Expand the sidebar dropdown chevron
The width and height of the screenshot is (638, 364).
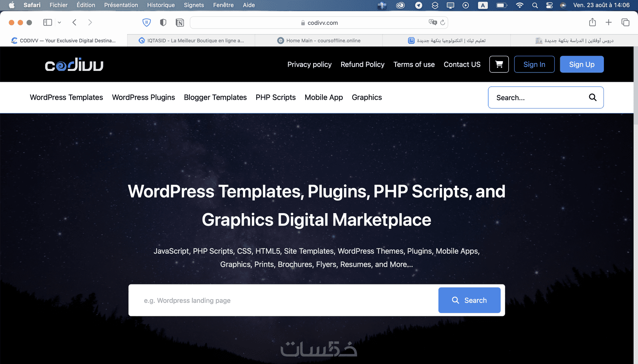pos(59,23)
